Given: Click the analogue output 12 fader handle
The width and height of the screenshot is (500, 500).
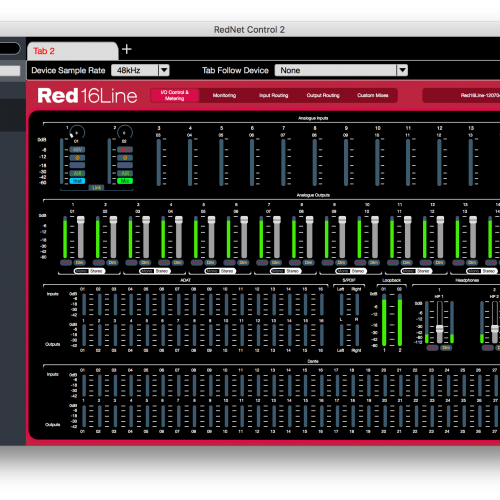Looking at the screenshot, I should pos(440,219).
